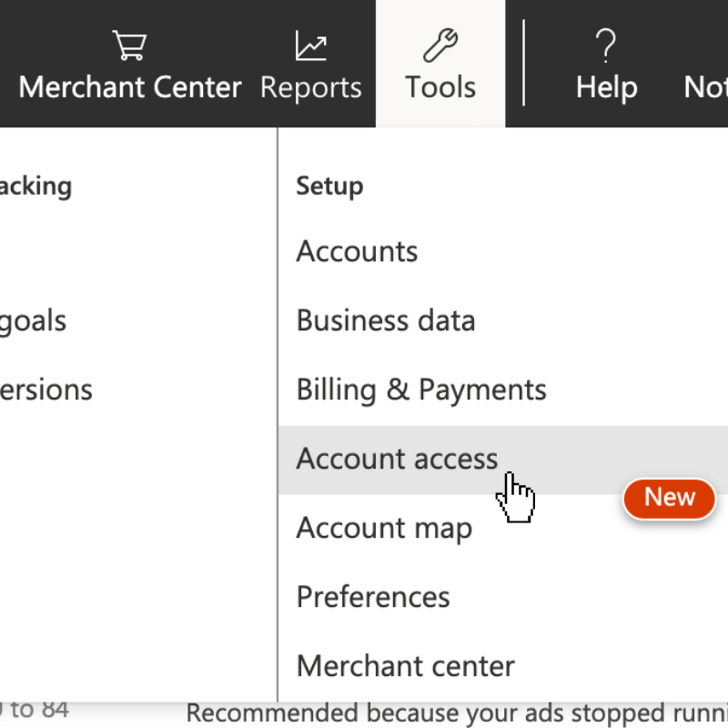Open Account map

tap(384, 529)
